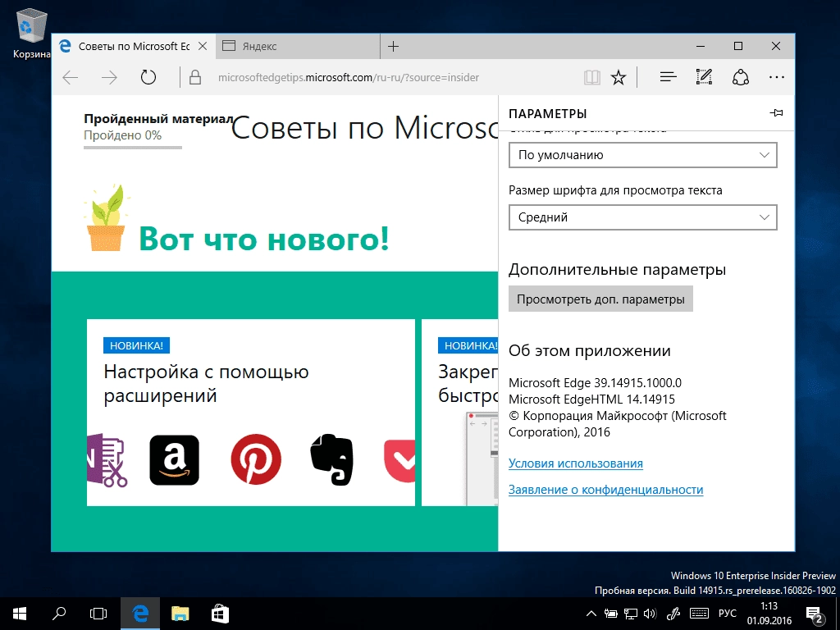Open Условия использования link
The height and width of the screenshot is (630, 840).
(x=575, y=463)
